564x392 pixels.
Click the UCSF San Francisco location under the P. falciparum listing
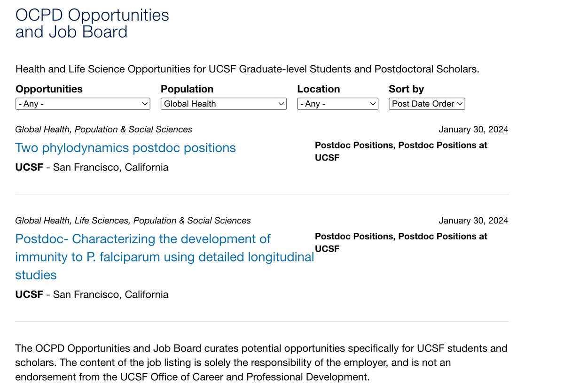coord(92,295)
